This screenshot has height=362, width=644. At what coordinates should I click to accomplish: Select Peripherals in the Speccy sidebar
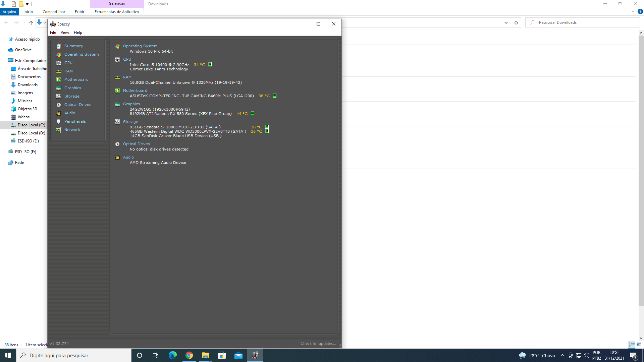tap(75, 121)
